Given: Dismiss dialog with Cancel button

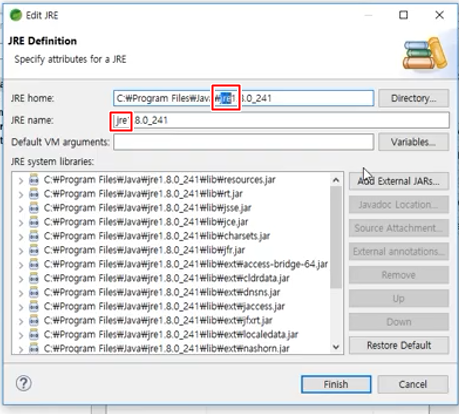Looking at the screenshot, I should [413, 384].
